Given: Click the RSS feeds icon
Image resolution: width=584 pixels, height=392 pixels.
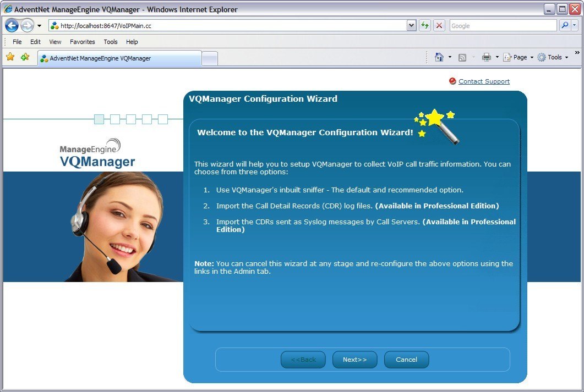Looking at the screenshot, I should point(462,57).
